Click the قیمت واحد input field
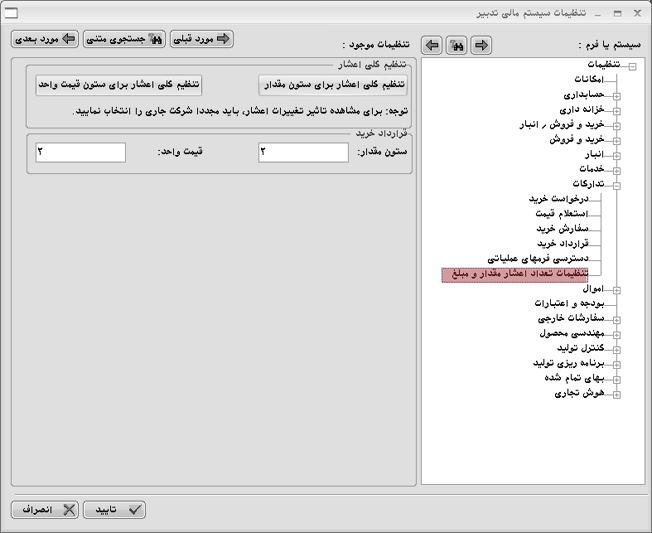The width and height of the screenshot is (652, 533). pos(80,152)
